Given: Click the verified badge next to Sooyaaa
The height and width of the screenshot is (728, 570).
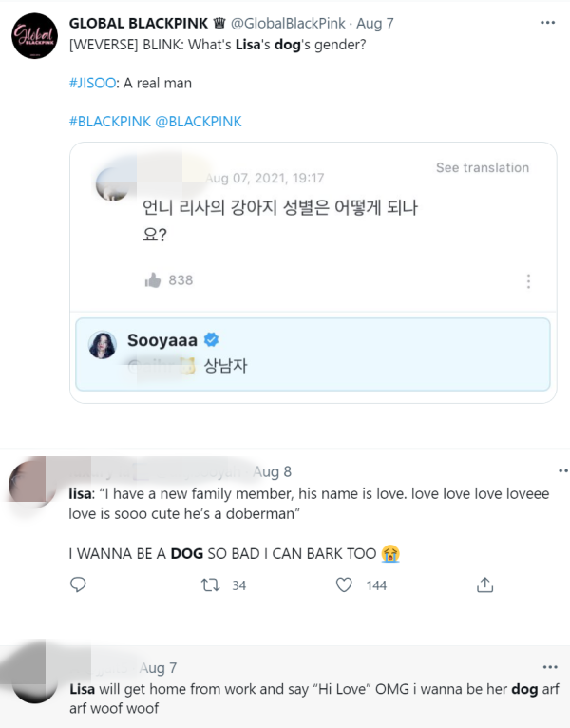Looking at the screenshot, I should point(214,340).
